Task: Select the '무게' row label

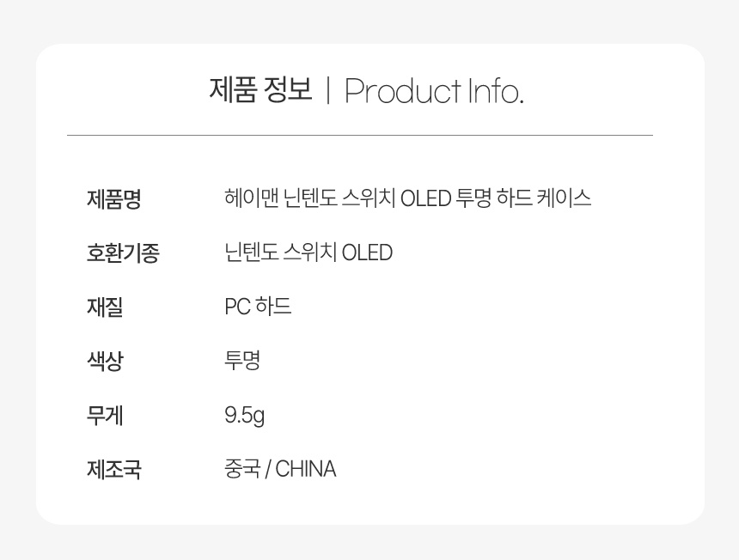Action: pyautogui.click(x=105, y=415)
